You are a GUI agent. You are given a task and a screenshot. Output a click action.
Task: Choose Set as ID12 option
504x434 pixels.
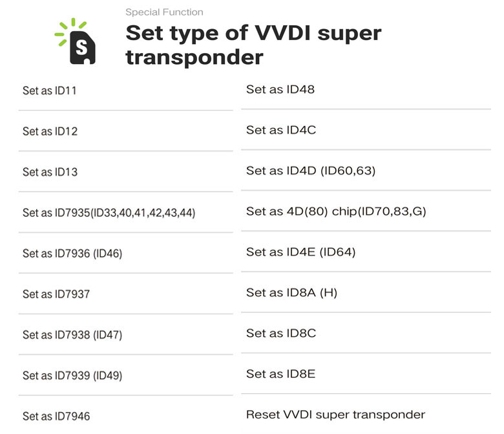50,131
